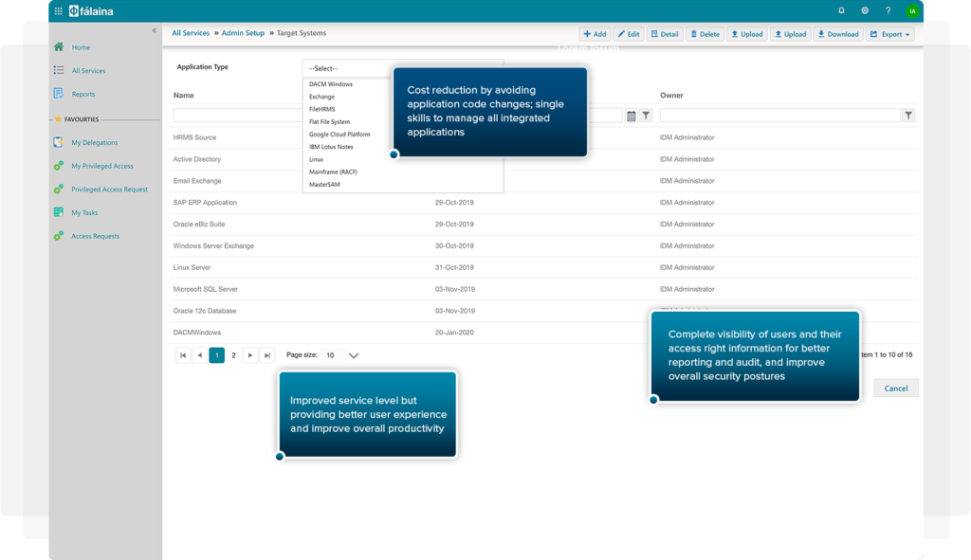Open the apps grid menu icon
This screenshot has height=560, width=971.
coord(58,11)
